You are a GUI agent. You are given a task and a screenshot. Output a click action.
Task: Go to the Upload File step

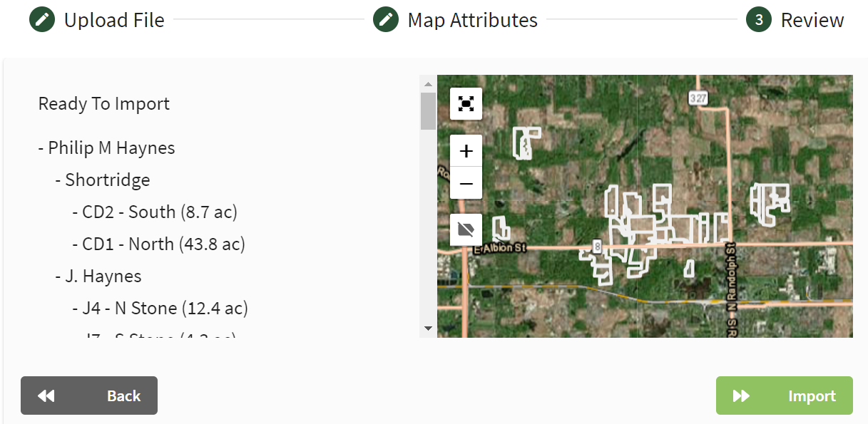coord(114,20)
